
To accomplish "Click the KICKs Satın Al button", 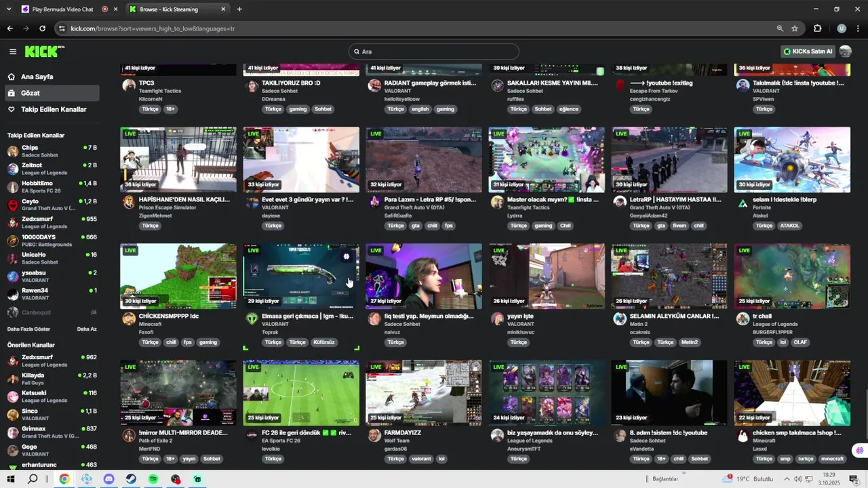I will pyautogui.click(x=808, y=52).
